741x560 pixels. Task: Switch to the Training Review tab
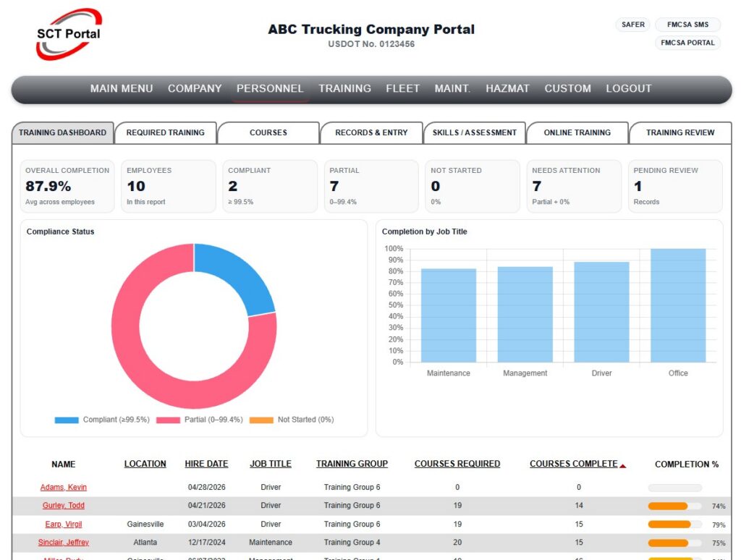(x=680, y=133)
